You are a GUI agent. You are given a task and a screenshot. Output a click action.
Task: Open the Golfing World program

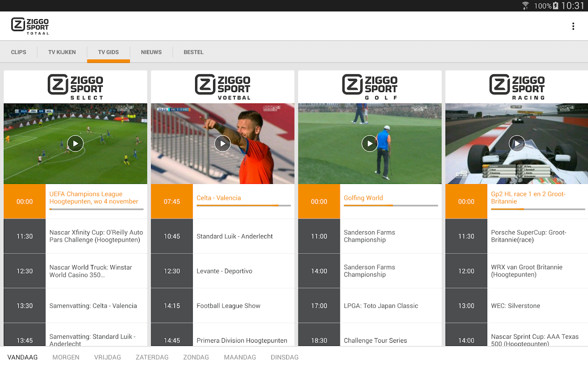[x=370, y=201]
